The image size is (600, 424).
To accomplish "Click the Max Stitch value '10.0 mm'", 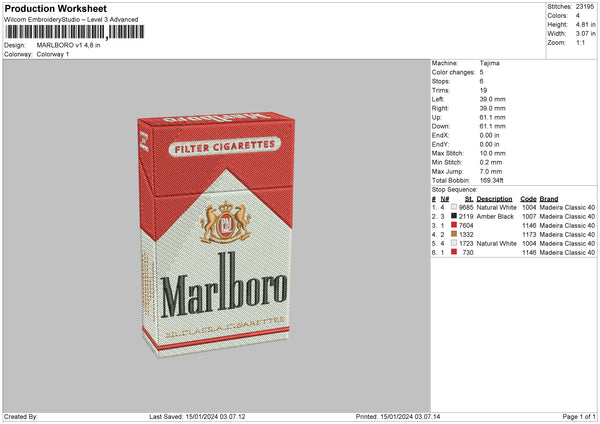I will [x=492, y=153].
